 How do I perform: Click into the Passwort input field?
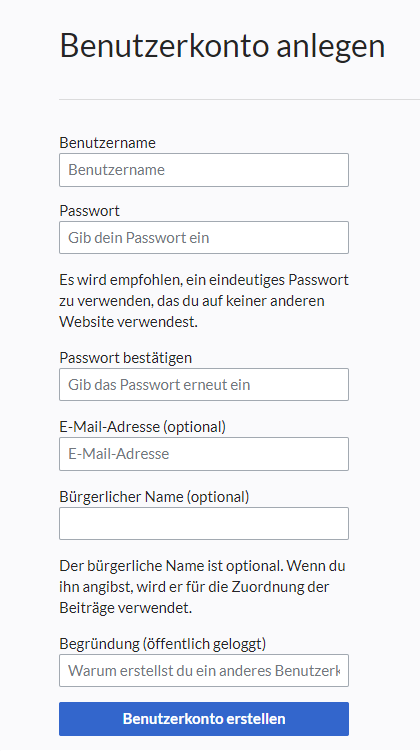[x=204, y=238]
